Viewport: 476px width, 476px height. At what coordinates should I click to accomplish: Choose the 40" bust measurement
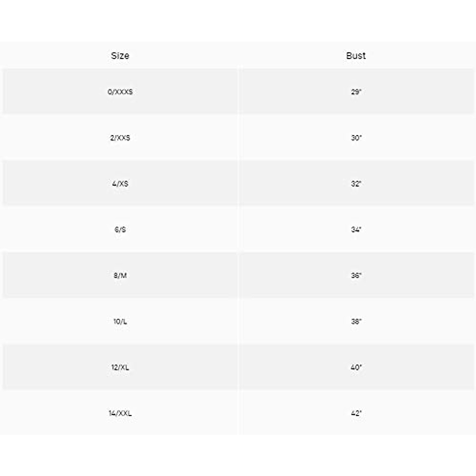[x=356, y=367]
